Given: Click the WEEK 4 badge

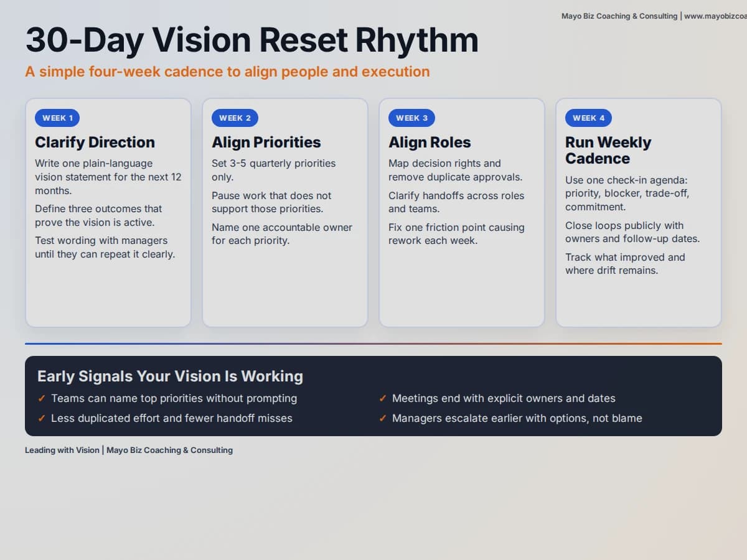Looking at the screenshot, I should pyautogui.click(x=588, y=118).
